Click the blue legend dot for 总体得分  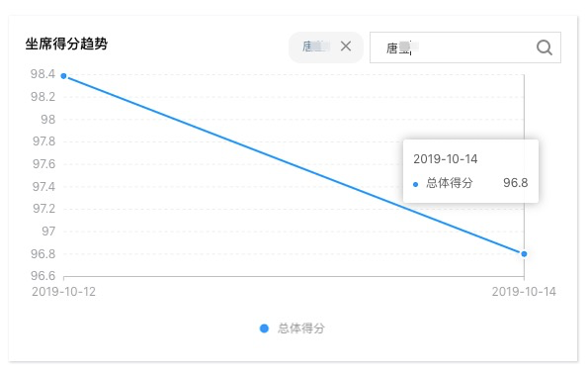click(264, 328)
